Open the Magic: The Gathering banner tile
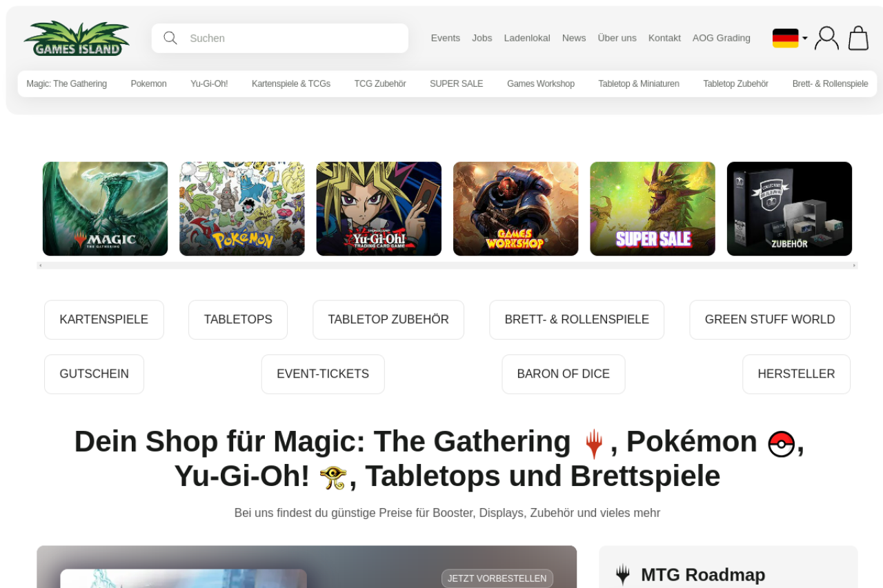883x588 pixels. click(105, 209)
